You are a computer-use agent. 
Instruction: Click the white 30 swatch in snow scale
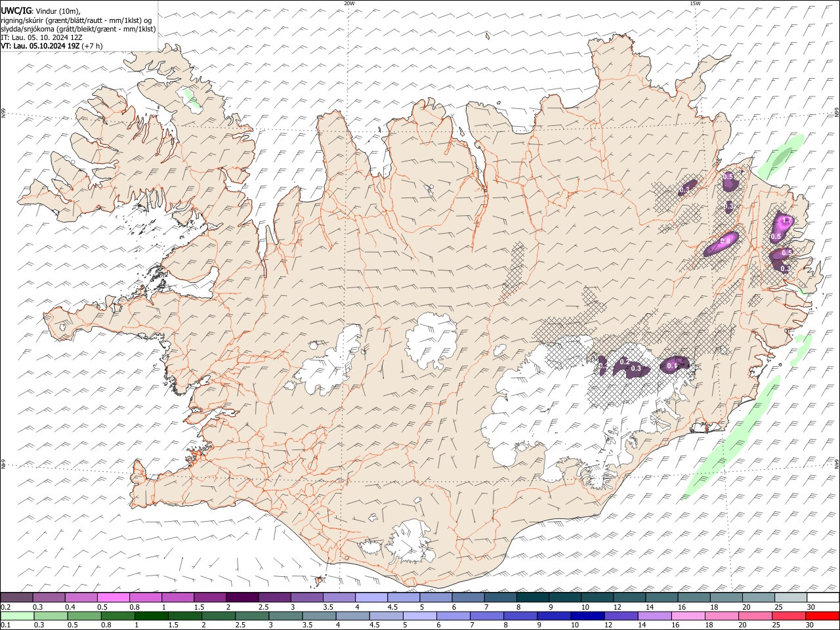[823, 598]
